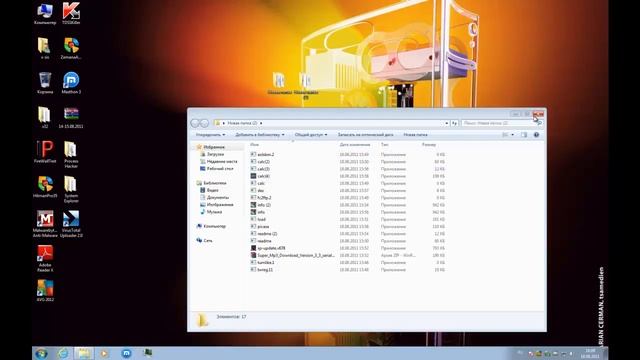Launch AVG 2012 desktop shortcut

coord(45,290)
